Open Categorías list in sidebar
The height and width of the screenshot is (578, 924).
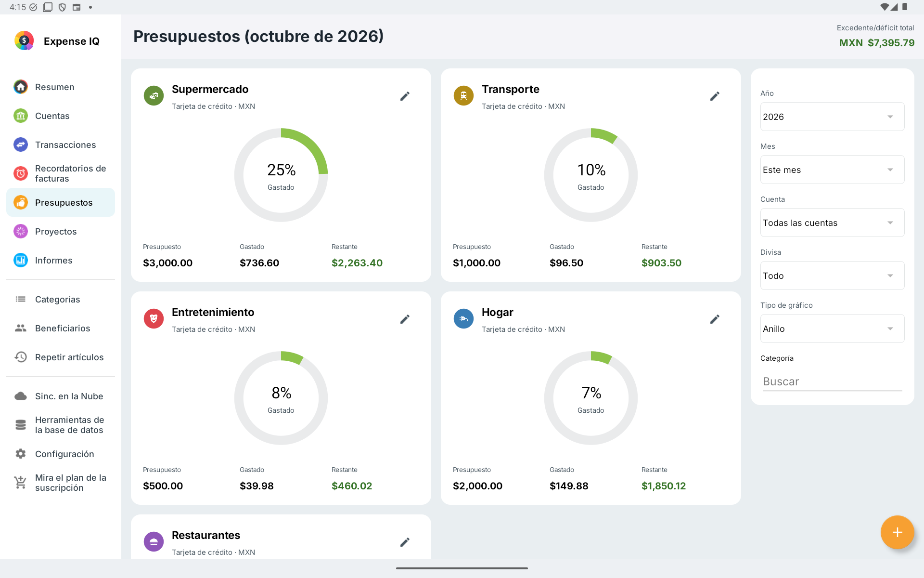pyautogui.click(x=61, y=300)
